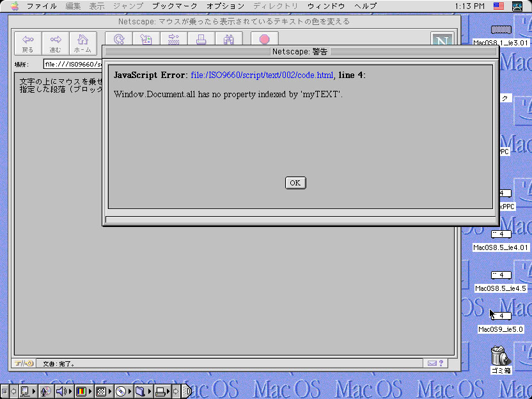The width and height of the screenshot is (532, 399).
Task: Click the menu bar clock showing 1:13 PM
Action: pyautogui.click(x=469, y=6)
